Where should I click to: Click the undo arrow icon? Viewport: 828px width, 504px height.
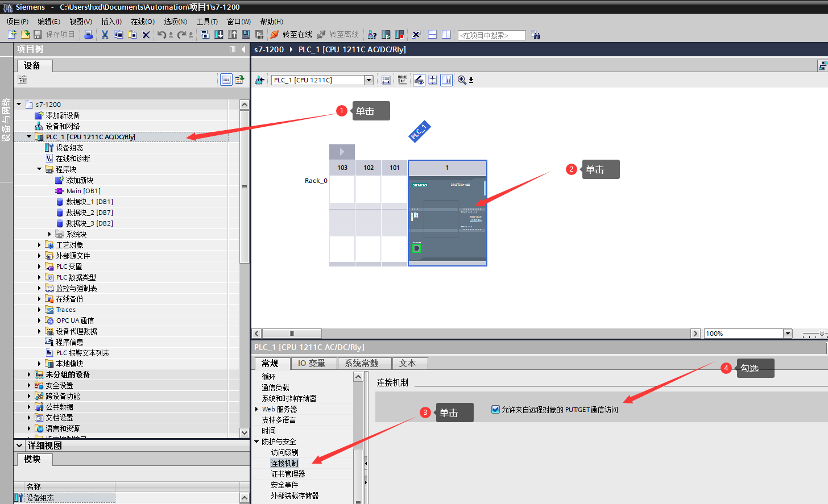162,35
